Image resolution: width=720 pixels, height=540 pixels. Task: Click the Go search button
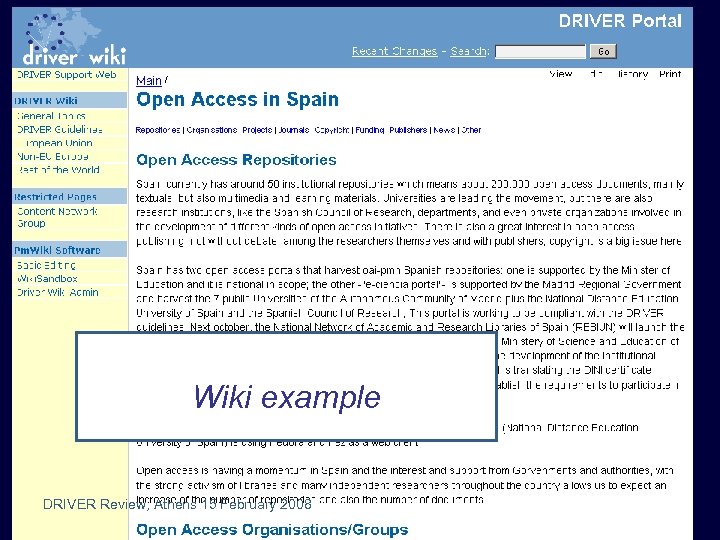(603, 51)
